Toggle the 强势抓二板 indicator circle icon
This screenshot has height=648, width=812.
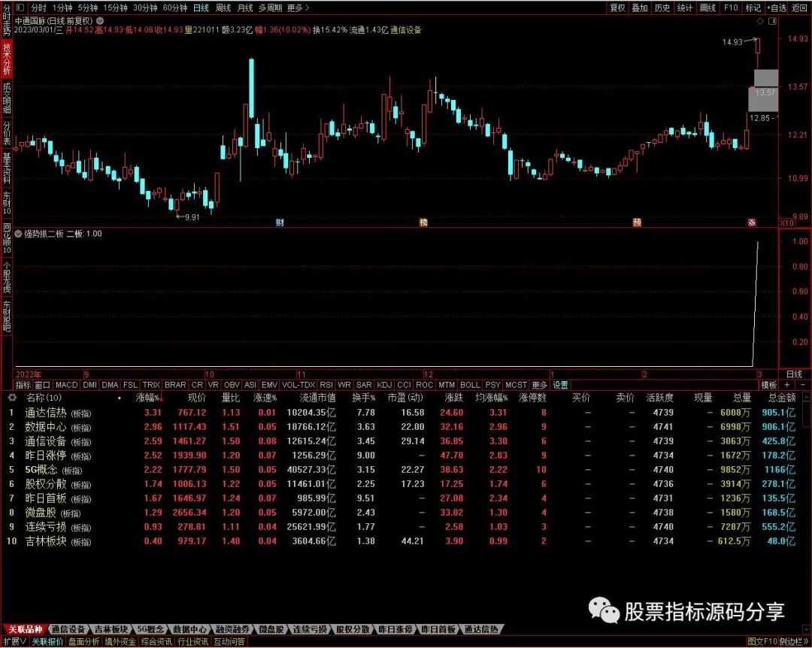18,234
